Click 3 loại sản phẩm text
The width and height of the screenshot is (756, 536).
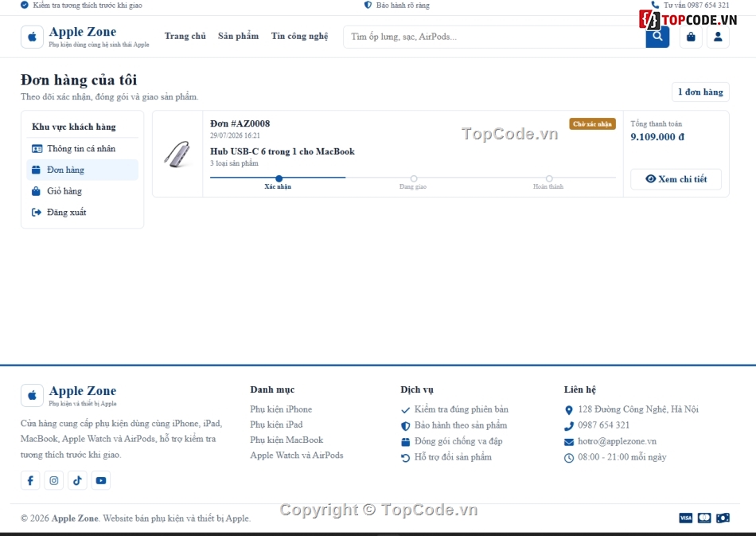tap(234, 163)
